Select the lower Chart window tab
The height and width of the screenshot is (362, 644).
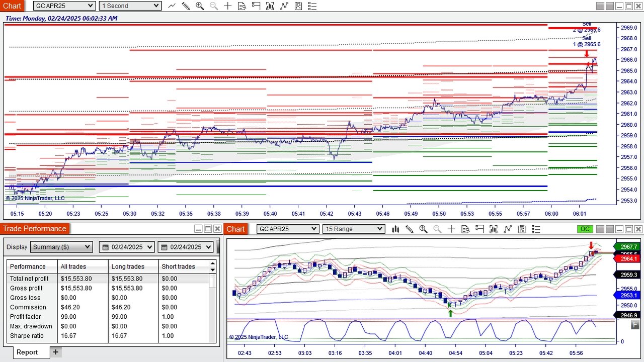point(235,229)
